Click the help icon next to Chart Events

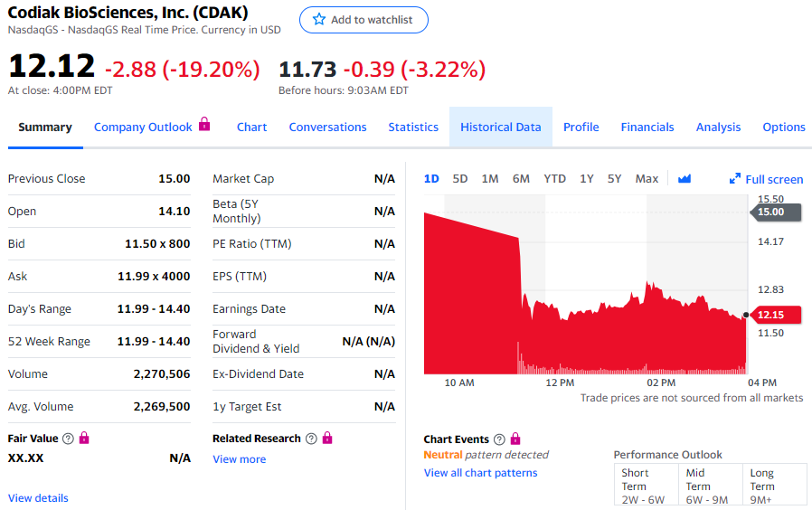(499, 439)
